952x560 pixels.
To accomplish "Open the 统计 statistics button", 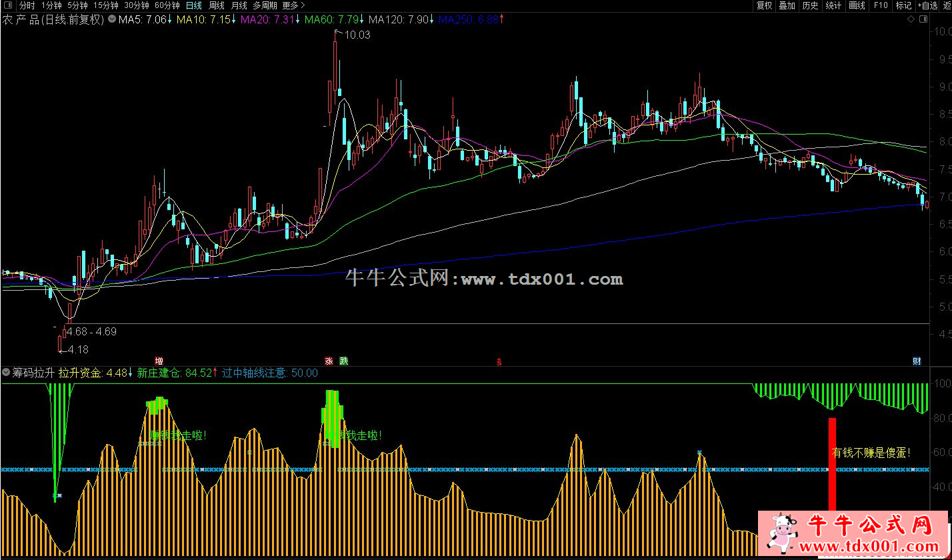I will pos(833,5).
